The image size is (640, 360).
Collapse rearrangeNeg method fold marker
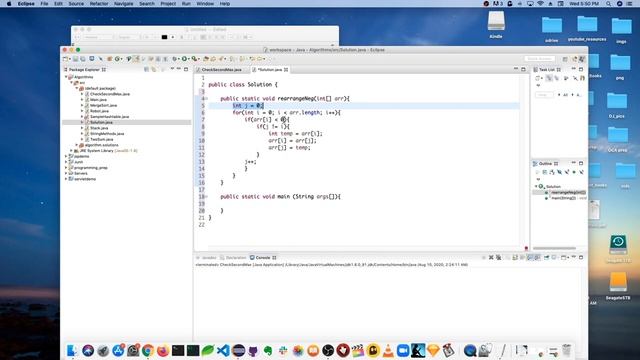(207, 98)
